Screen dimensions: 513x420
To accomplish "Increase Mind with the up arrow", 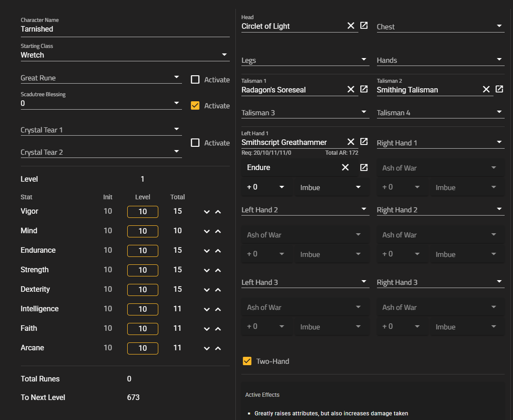I will (x=218, y=231).
